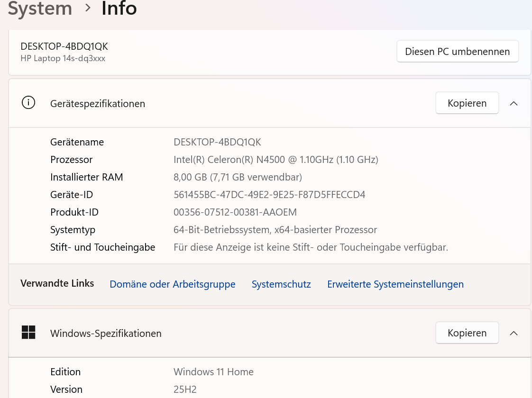Click Diesen PC umbenennen button

458,51
